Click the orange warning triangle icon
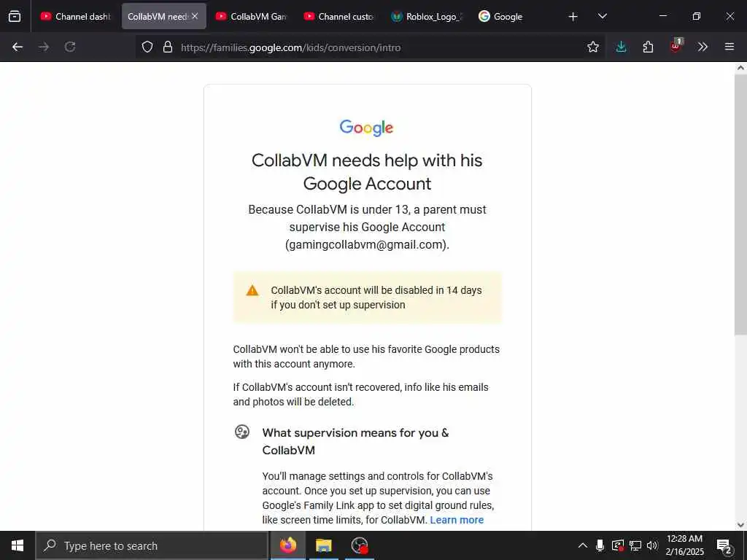 click(252, 290)
